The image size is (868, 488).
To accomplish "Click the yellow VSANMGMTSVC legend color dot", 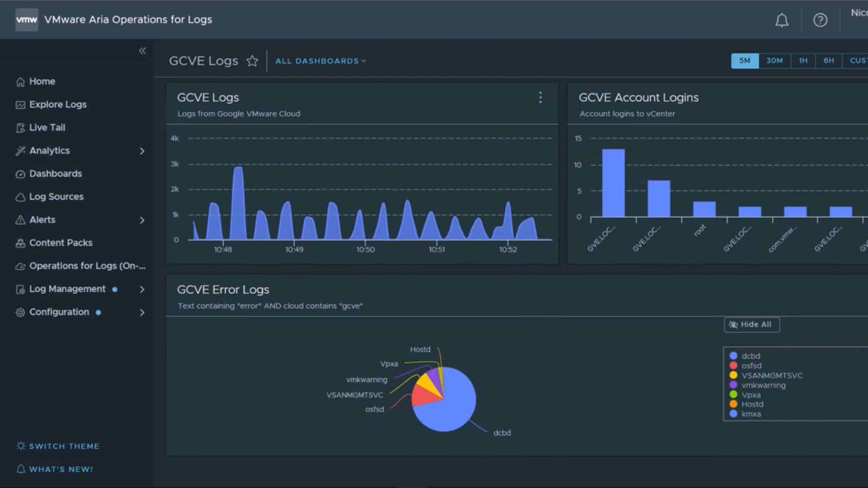I will [733, 375].
